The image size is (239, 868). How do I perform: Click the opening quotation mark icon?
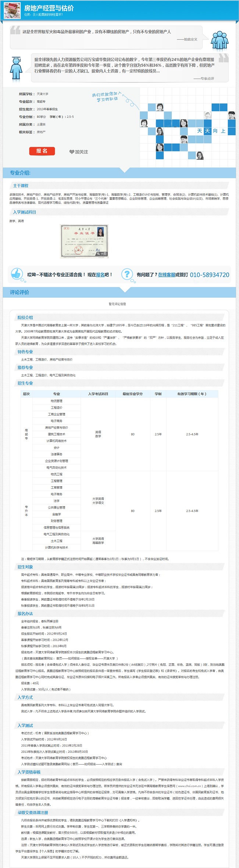pyautogui.click(x=15, y=30)
